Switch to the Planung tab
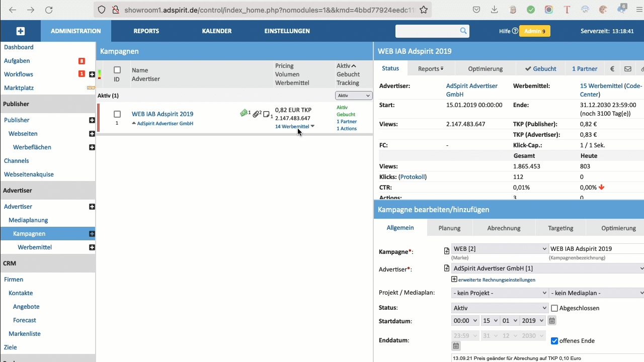644x362 pixels. pos(449,228)
